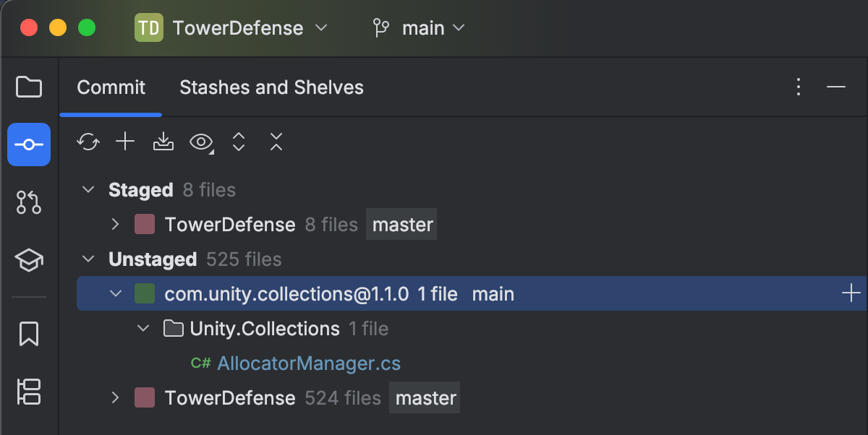Open the Structure tool window
This screenshot has width=868, height=435.
coord(29,391)
